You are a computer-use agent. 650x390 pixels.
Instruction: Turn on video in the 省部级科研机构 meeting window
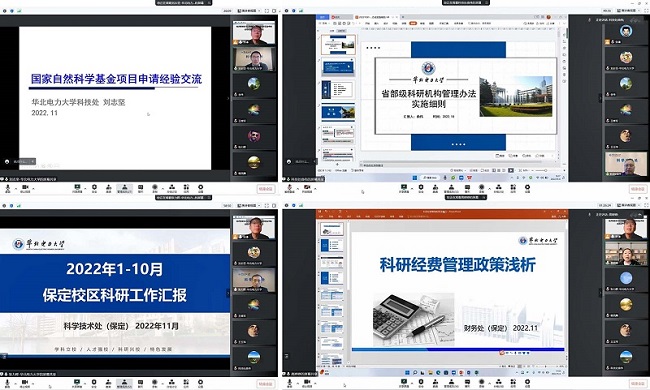307,189
